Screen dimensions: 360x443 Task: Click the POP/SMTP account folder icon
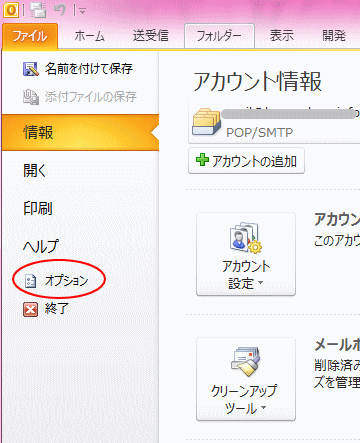tap(207, 121)
